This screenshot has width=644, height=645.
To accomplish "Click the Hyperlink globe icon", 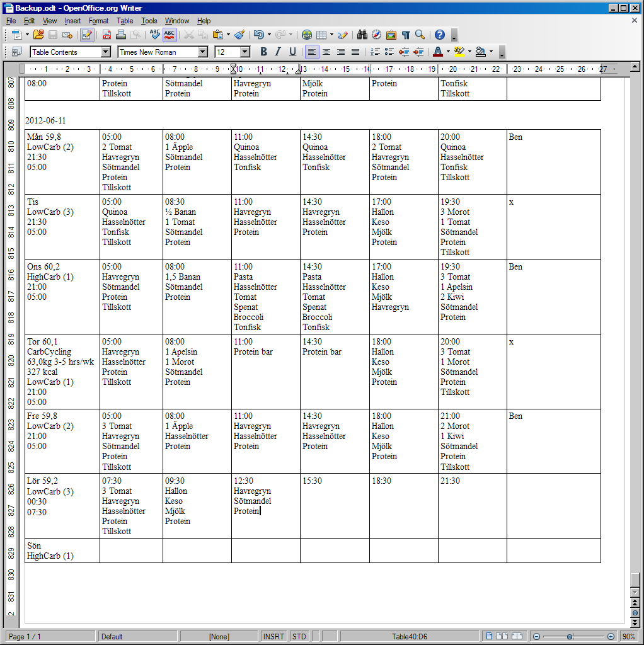I will click(307, 35).
